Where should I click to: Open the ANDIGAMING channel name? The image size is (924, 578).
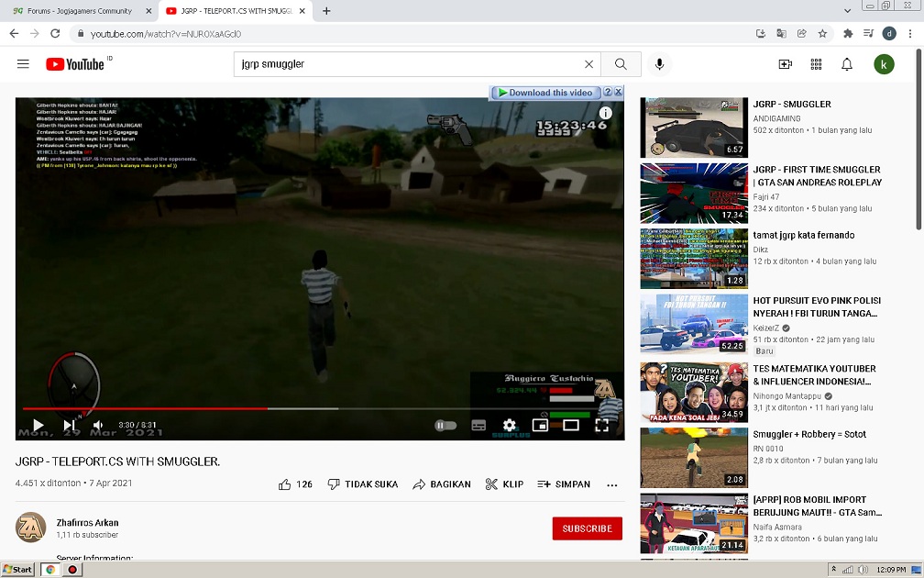click(776, 118)
